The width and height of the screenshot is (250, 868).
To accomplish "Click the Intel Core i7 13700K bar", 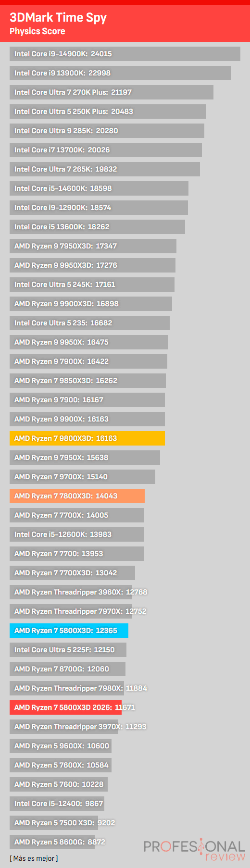I will (106, 150).
